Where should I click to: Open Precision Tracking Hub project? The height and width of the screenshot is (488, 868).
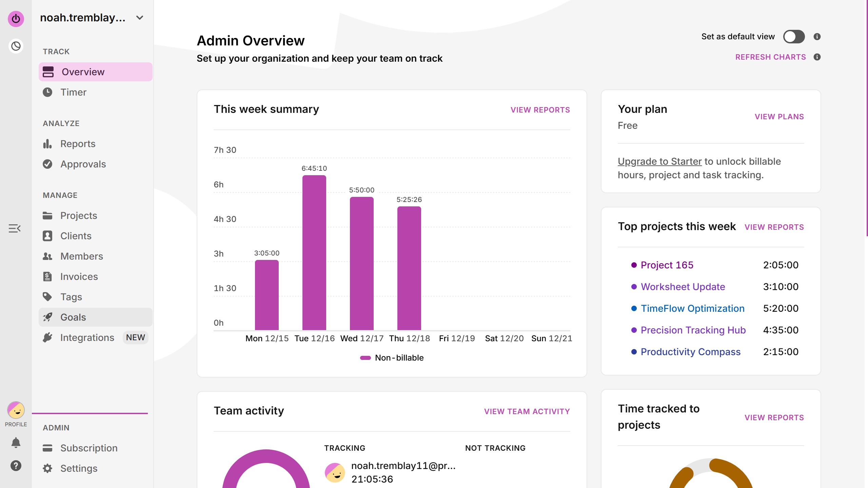click(x=693, y=330)
